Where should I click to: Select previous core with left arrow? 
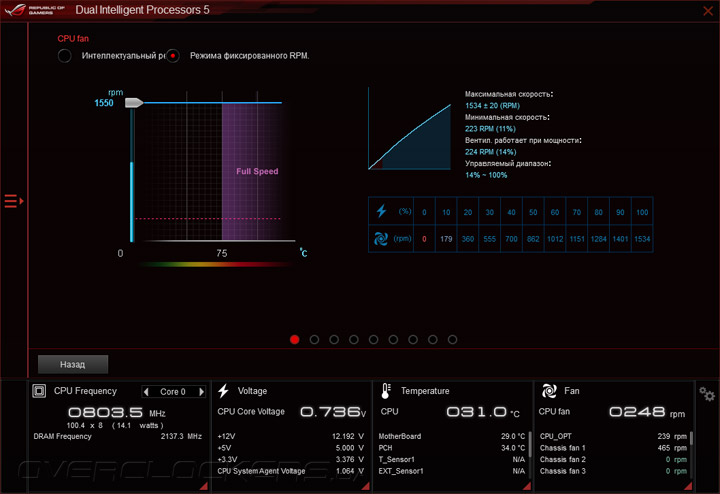[x=146, y=392]
